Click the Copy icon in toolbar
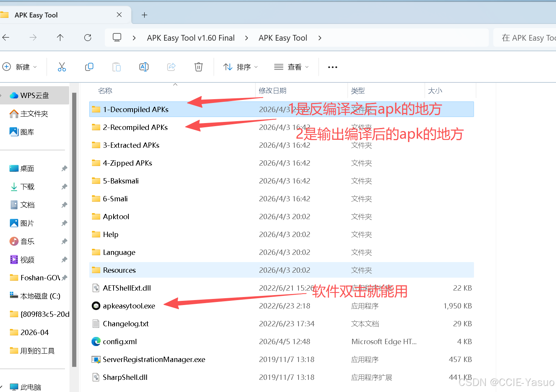This screenshot has height=392, width=556. [89, 67]
